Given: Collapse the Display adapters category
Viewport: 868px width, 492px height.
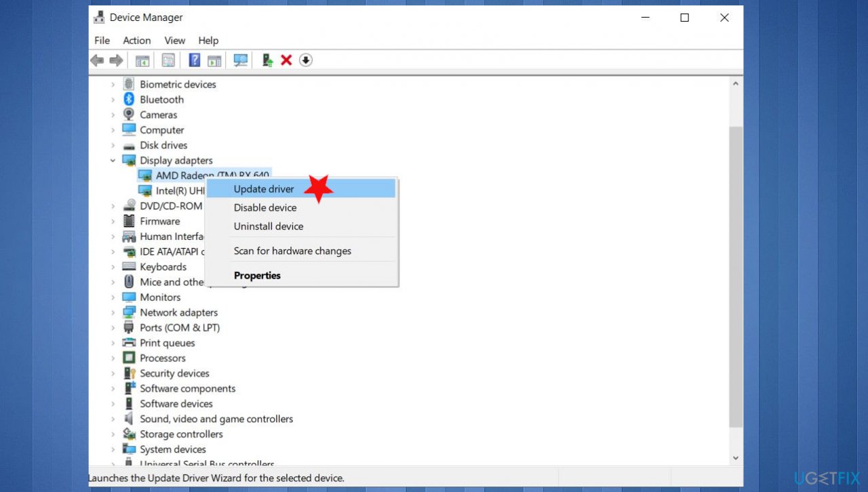Looking at the screenshot, I should tap(113, 160).
